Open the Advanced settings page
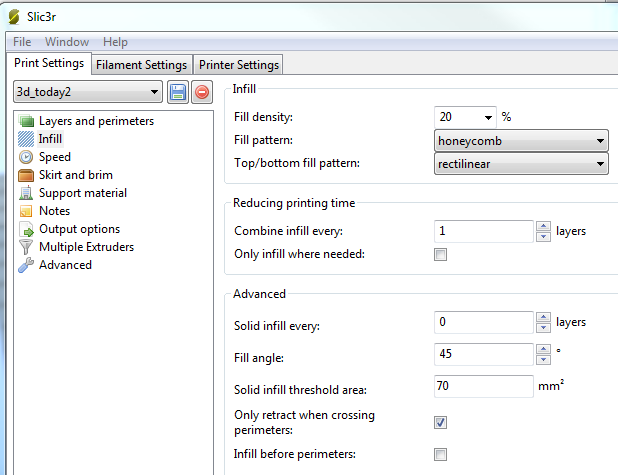Screen dimensions: 618x475 click(65, 265)
